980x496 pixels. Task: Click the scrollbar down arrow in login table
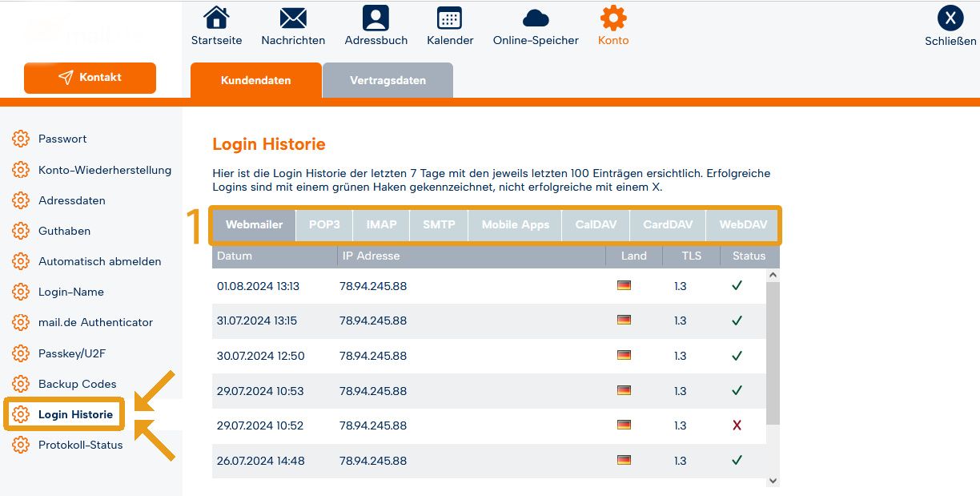[x=773, y=480]
